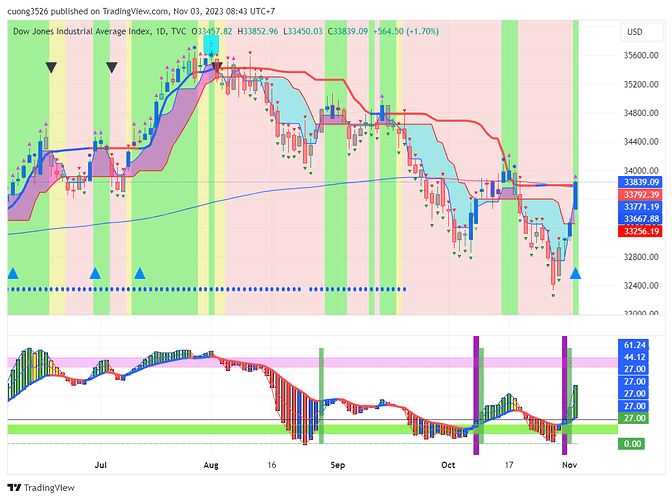
Task: Click the blue price label 33839.09
Action: click(641, 182)
